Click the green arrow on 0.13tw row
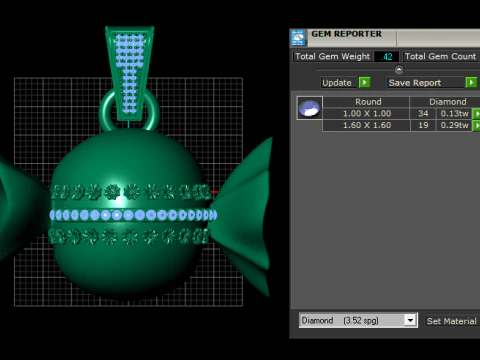This screenshot has height=360, width=480. [x=477, y=114]
